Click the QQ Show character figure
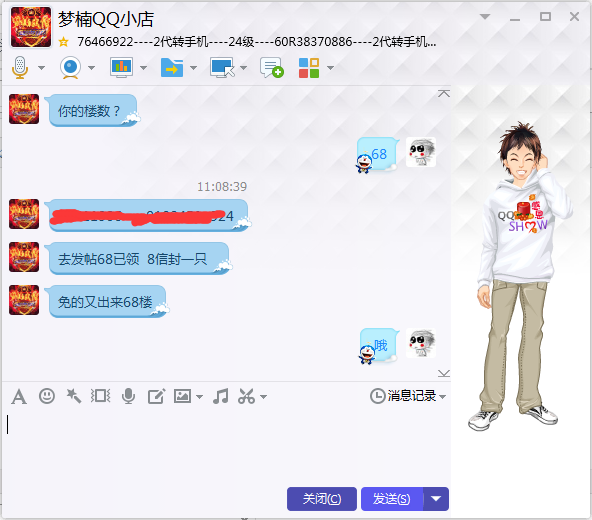Viewport: 592px width, 520px height. point(520,276)
